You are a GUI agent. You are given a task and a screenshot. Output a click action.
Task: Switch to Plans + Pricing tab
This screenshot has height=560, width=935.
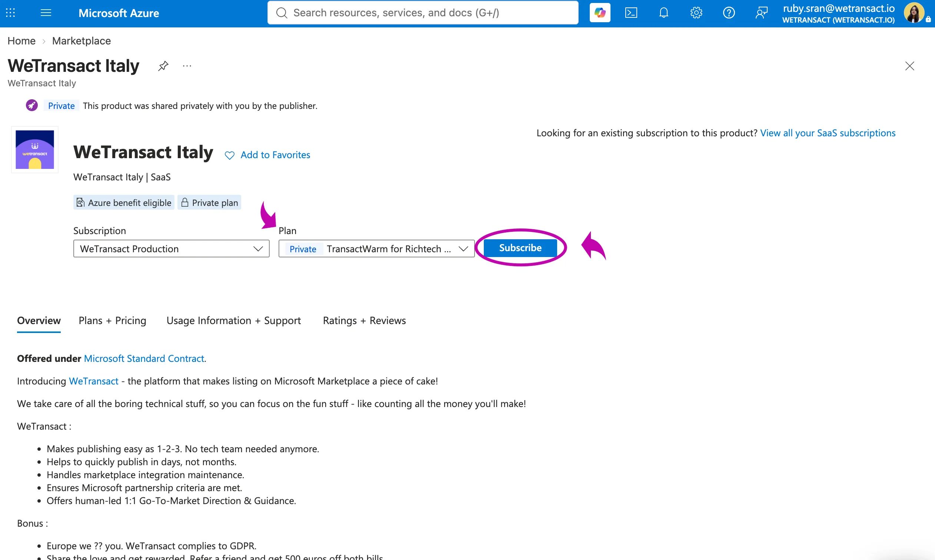click(x=113, y=320)
